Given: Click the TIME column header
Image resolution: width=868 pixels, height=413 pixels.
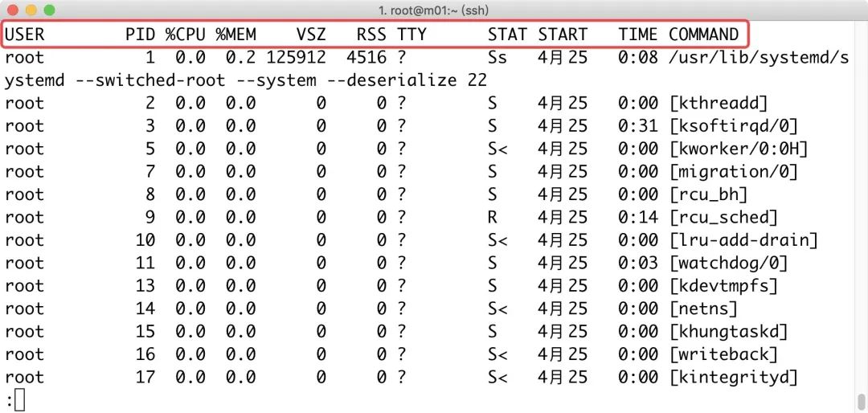Looking at the screenshot, I should 638,35.
